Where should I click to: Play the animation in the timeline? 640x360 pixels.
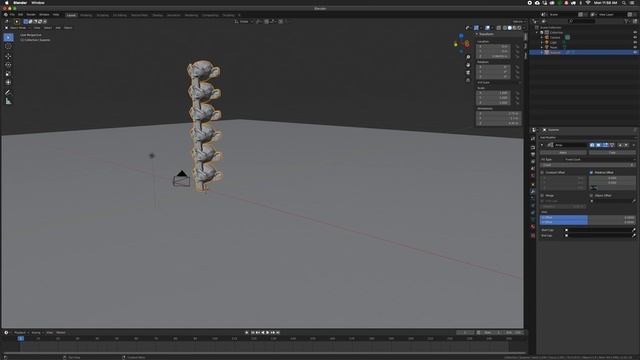(x=268, y=333)
